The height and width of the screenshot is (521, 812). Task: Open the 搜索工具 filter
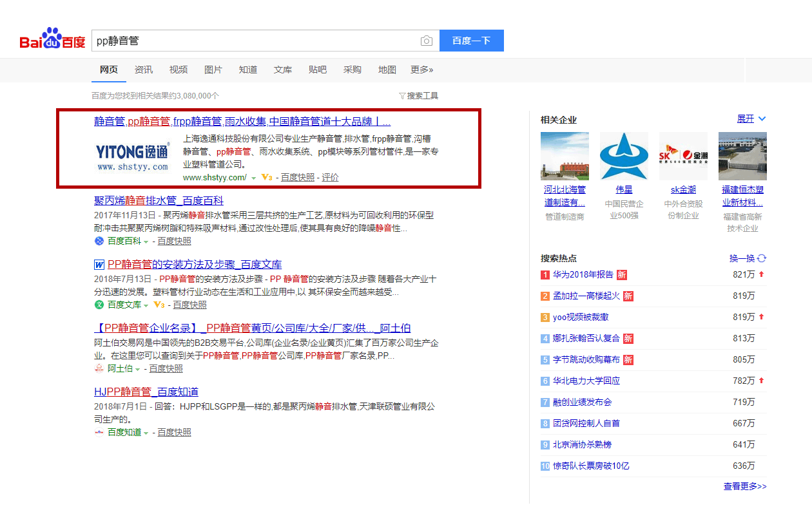pos(419,96)
